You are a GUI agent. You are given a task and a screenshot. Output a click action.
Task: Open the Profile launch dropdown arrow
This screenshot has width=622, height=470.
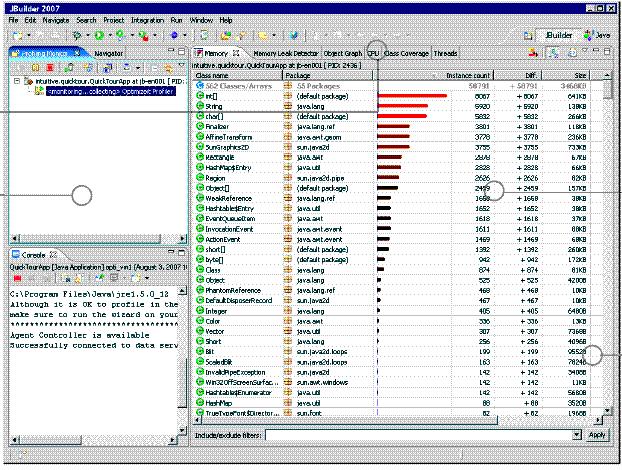(x=132, y=36)
